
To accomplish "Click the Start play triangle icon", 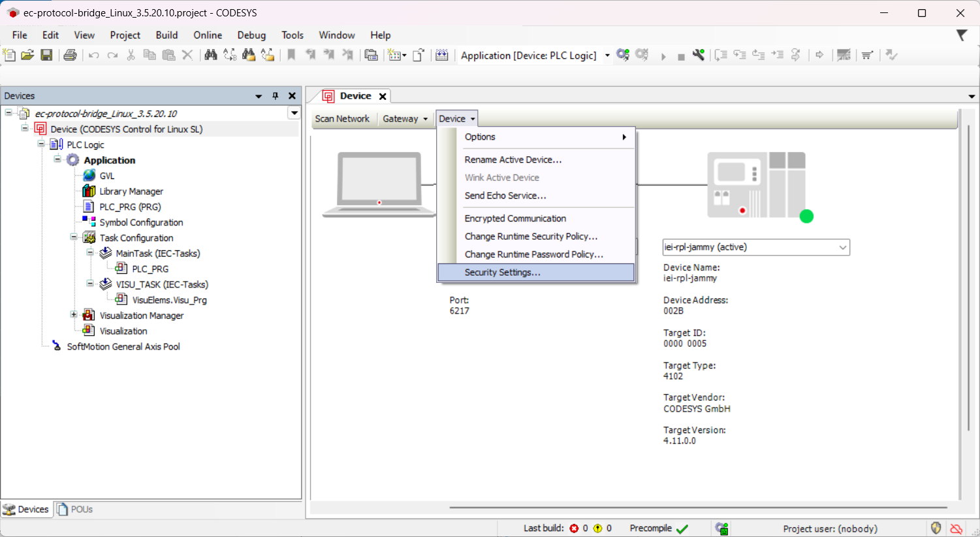I will [x=663, y=56].
